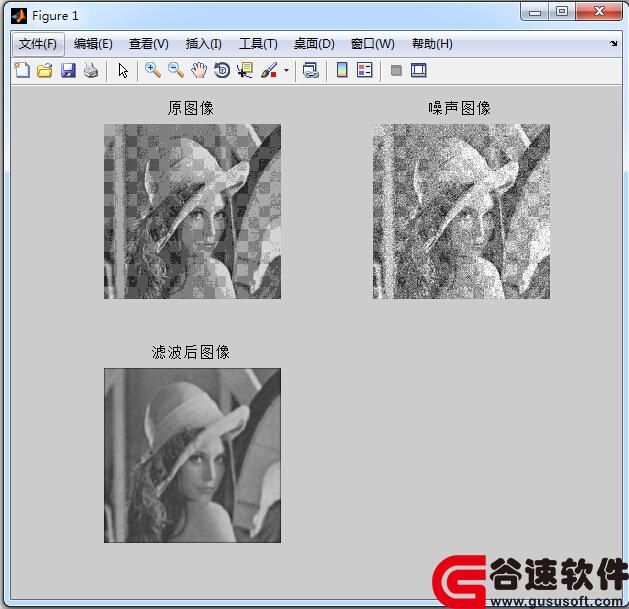
Task: Select the 滤波后图像 title text
Action: coord(191,352)
